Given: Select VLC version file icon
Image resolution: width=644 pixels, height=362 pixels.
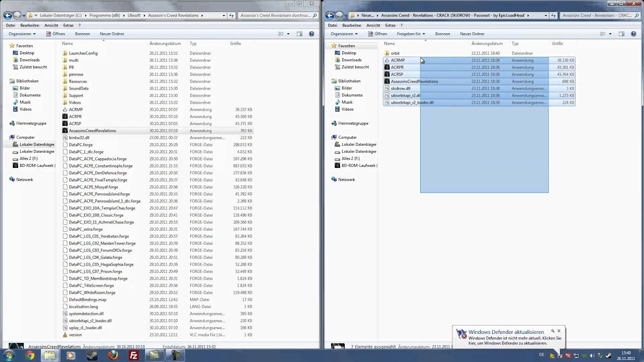Looking at the screenshot, I should 65,335.
